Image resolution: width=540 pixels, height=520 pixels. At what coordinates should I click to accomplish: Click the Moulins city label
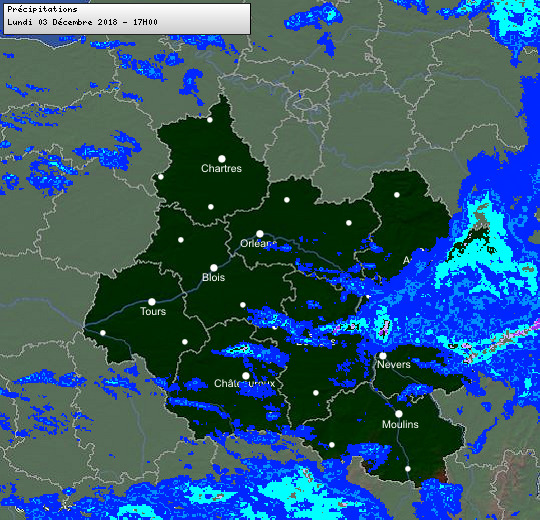pyautogui.click(x=400, y=424)
